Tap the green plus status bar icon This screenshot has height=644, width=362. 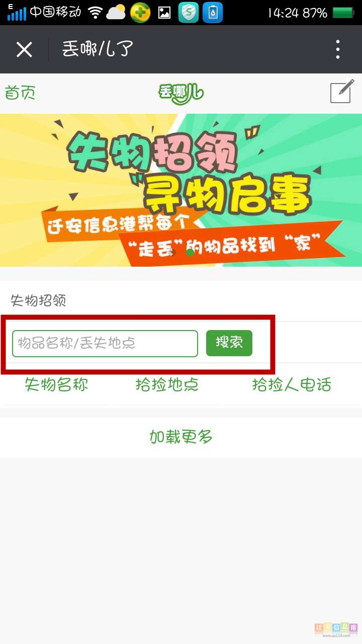[x=140, y=13]
